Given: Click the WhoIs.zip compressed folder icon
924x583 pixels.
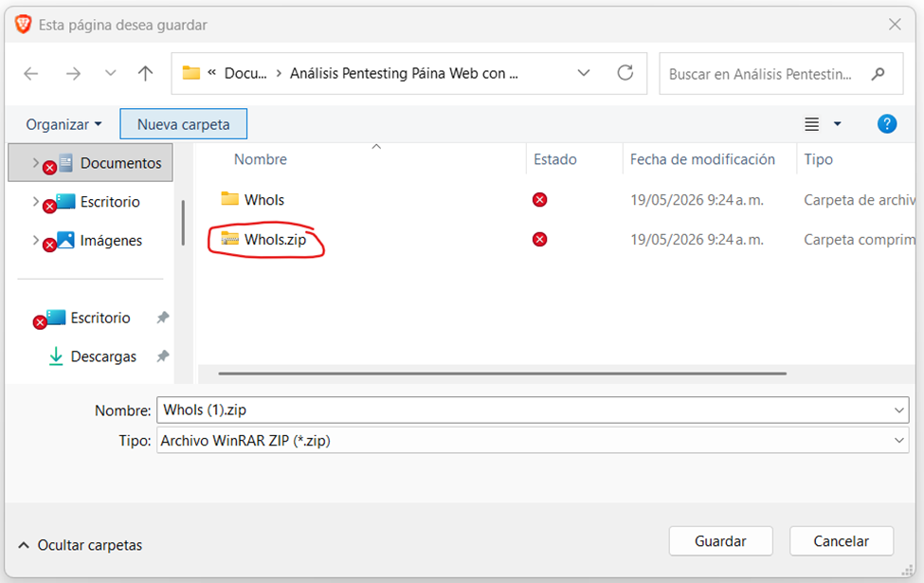Looking at the screenshot, I should click(230, 238).
